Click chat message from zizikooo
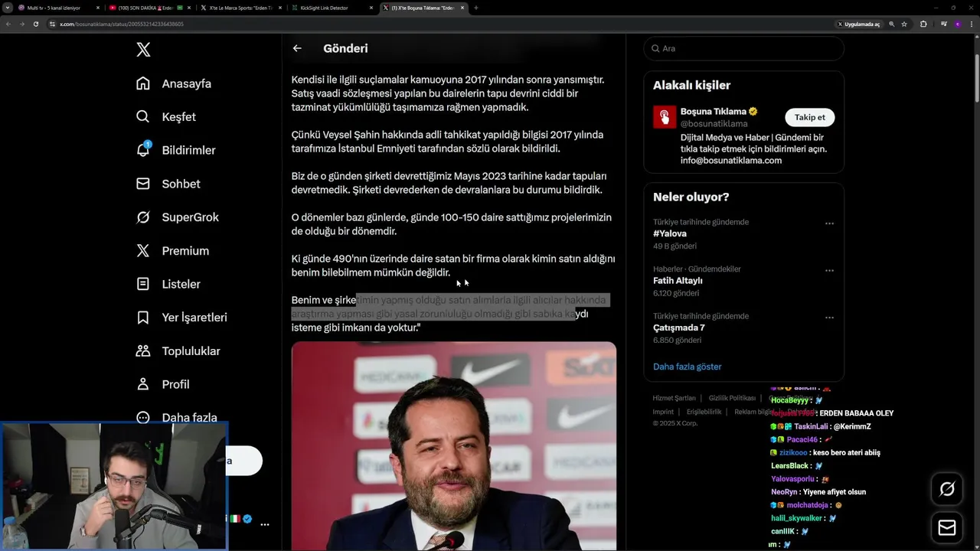 pyautogui.click(x=825, y=453)
